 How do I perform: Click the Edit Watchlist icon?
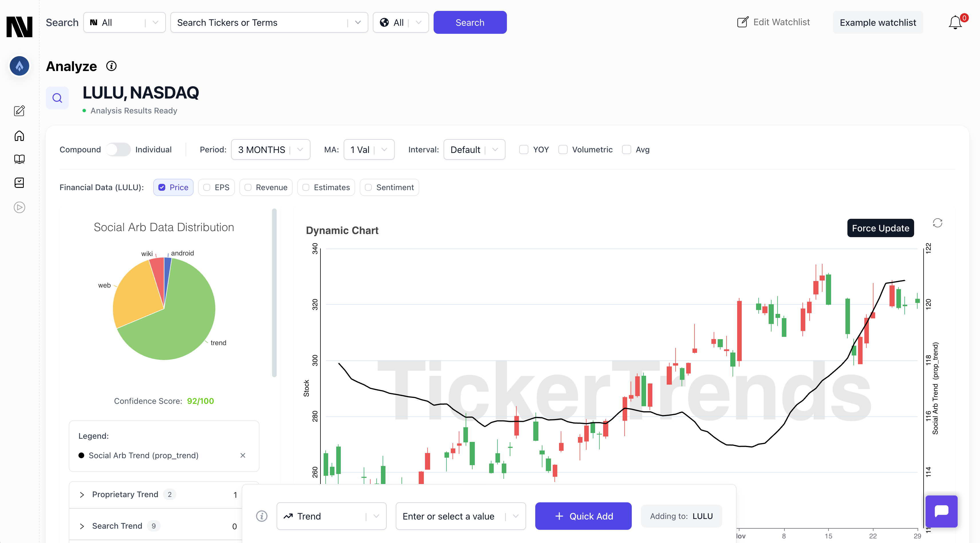(742, 21)
